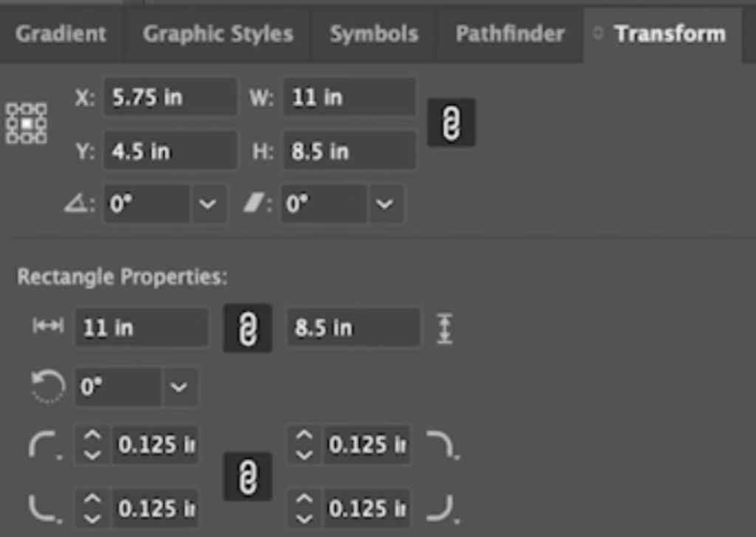Image resolution: width=756 pixels, height=537 pixels.
Task: Click top-left corner type icon
Action: (45, 445)
